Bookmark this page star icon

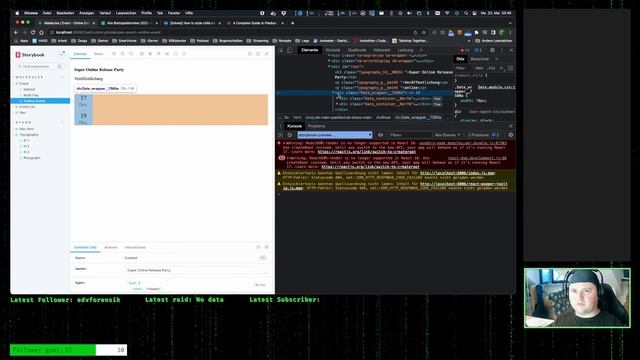coord(424,32)
